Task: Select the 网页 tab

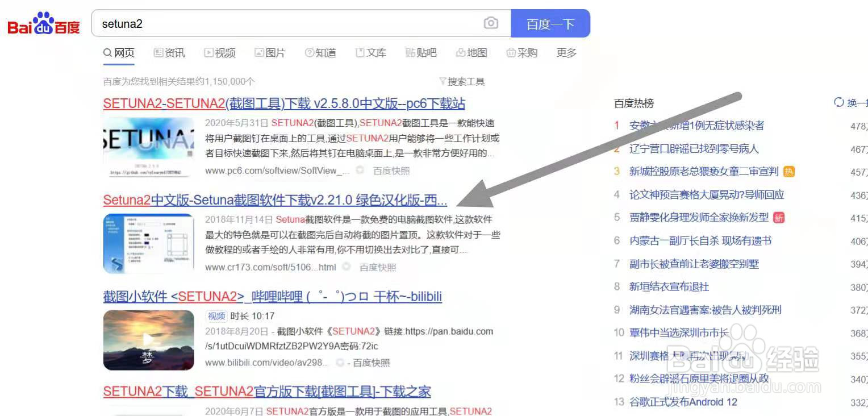Action: tap(119, 53)
